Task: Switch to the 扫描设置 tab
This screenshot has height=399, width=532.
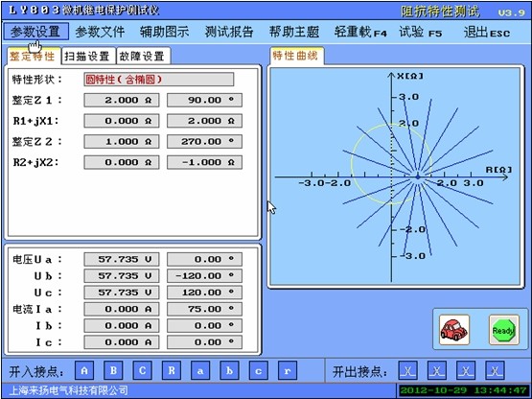Action: pos(87,57)
